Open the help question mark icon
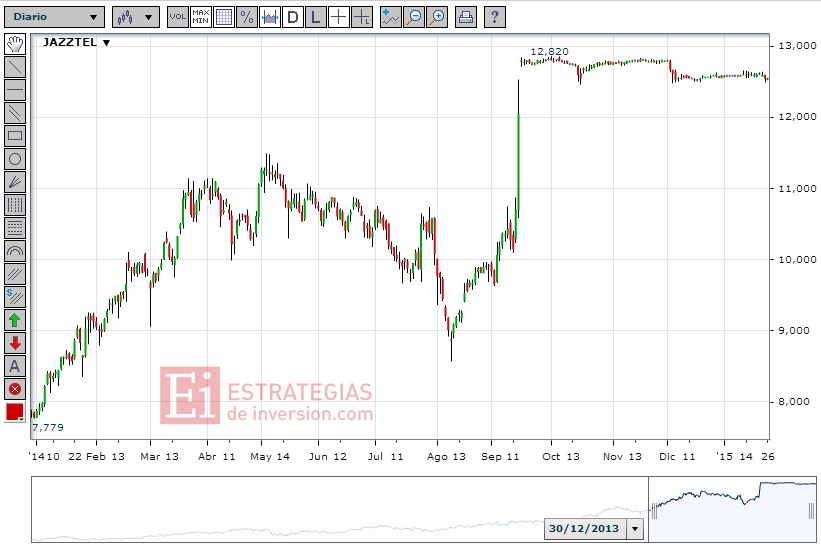 coord(494,17)
